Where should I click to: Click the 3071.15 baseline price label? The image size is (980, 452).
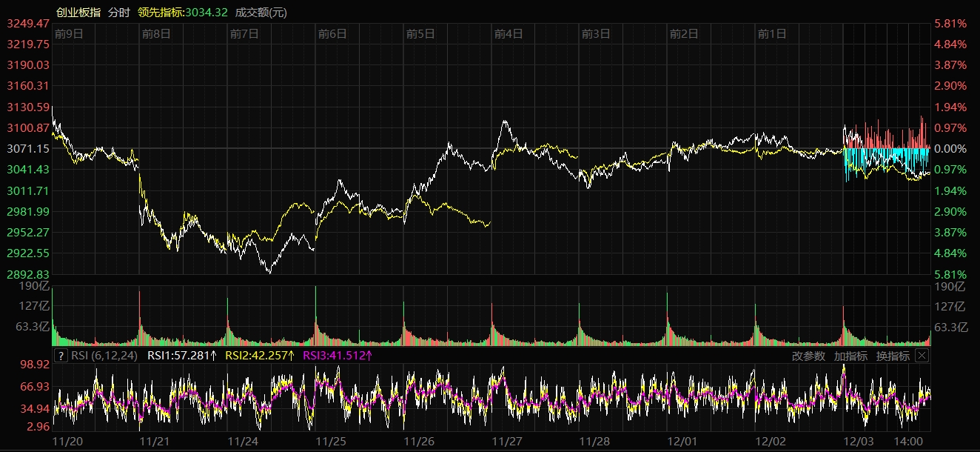(27, 149)
